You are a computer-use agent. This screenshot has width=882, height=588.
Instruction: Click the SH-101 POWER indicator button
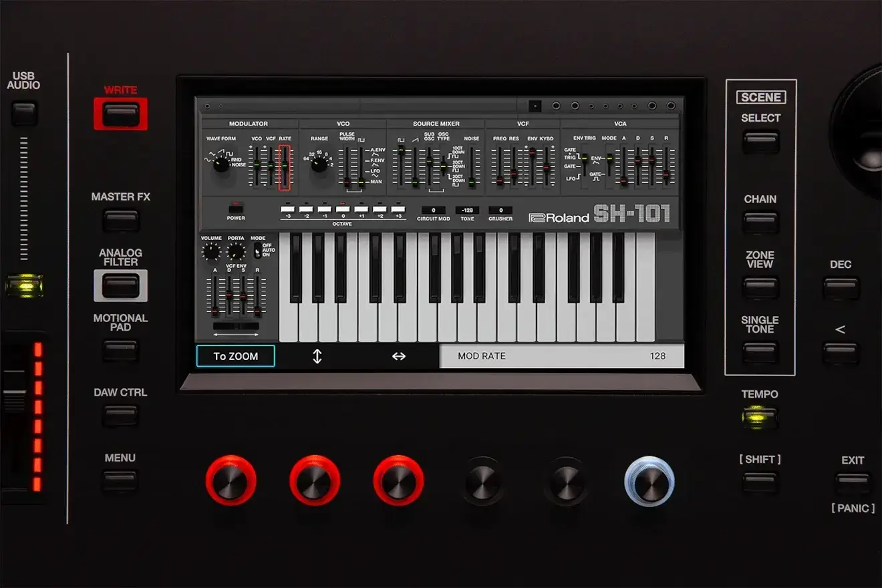(x=236, y=207)
